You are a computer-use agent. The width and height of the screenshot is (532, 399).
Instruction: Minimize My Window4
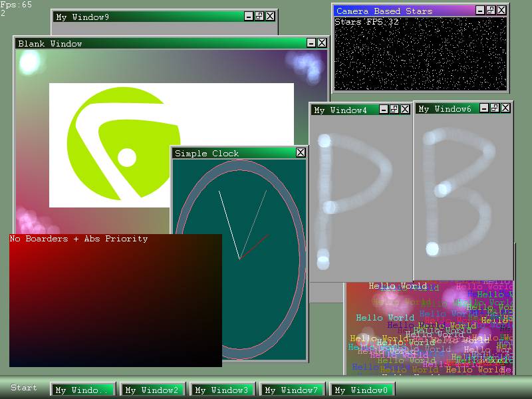point(384,109)
